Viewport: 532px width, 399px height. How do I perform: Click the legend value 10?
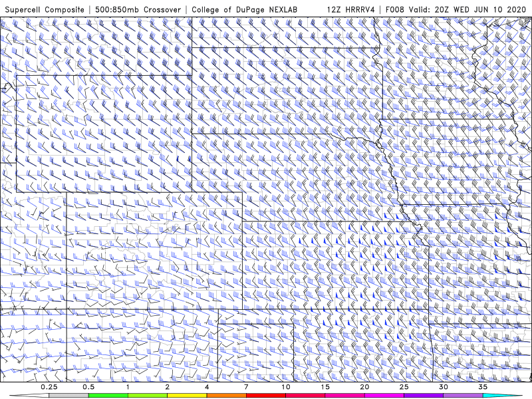(x=286, y=387)
